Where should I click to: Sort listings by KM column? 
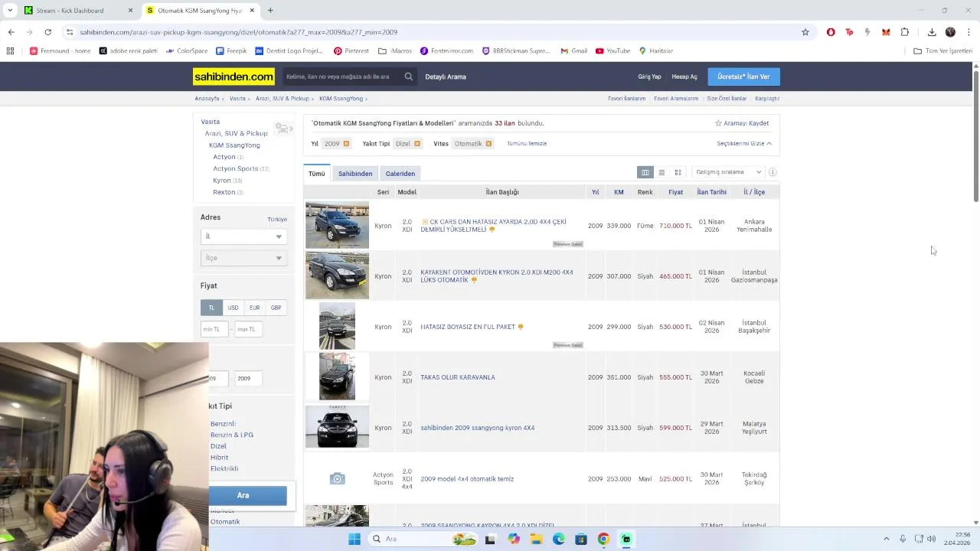tap(619, 192)
